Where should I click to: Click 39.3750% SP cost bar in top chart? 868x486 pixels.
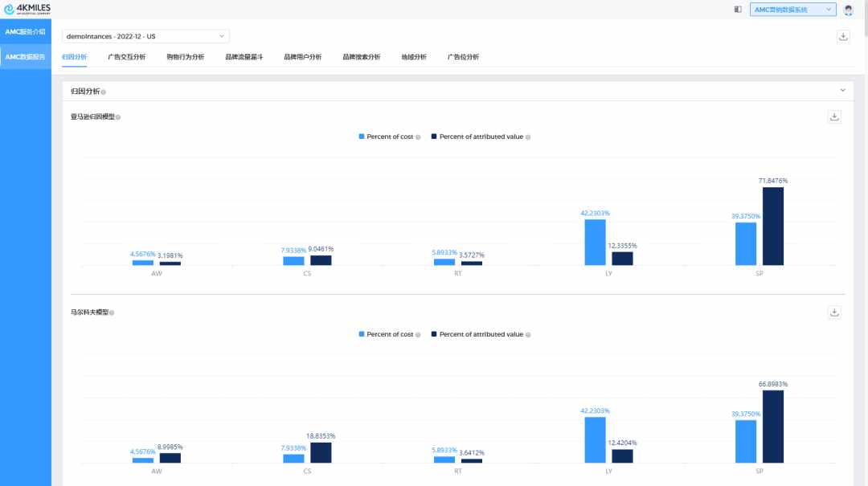coord(746,244)
